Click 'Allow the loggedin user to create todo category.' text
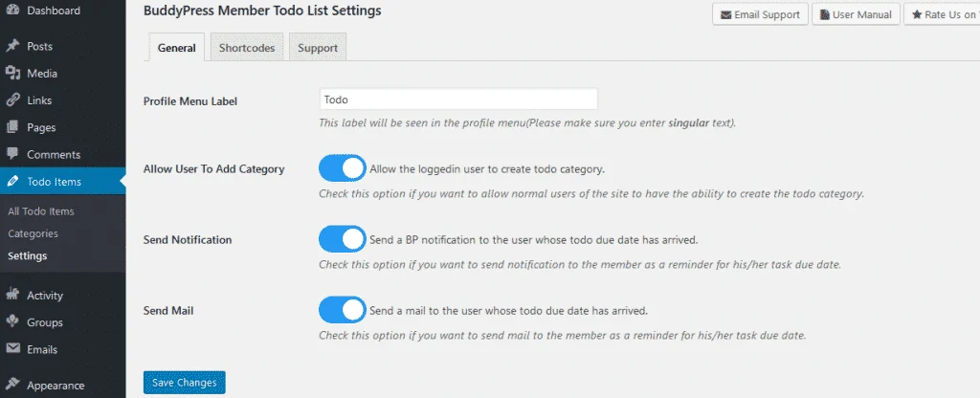The width and height of the screenshot is (980, 398). point(487,168)
